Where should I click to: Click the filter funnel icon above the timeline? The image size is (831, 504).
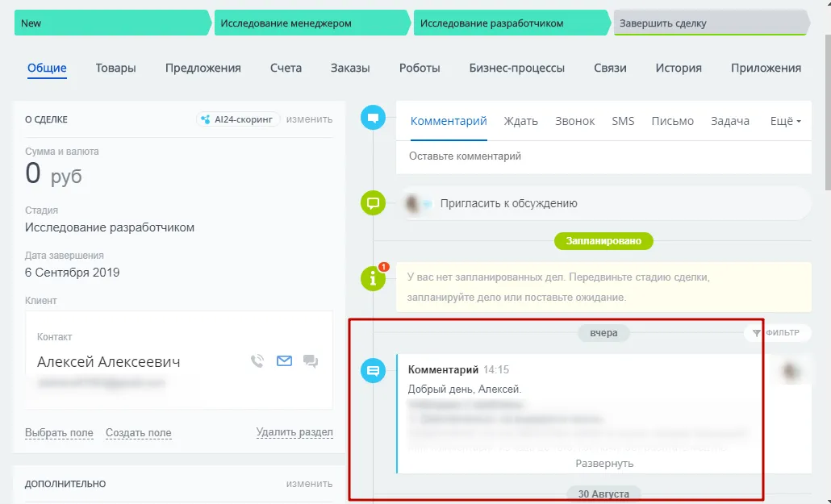click(x=756, y=332)
